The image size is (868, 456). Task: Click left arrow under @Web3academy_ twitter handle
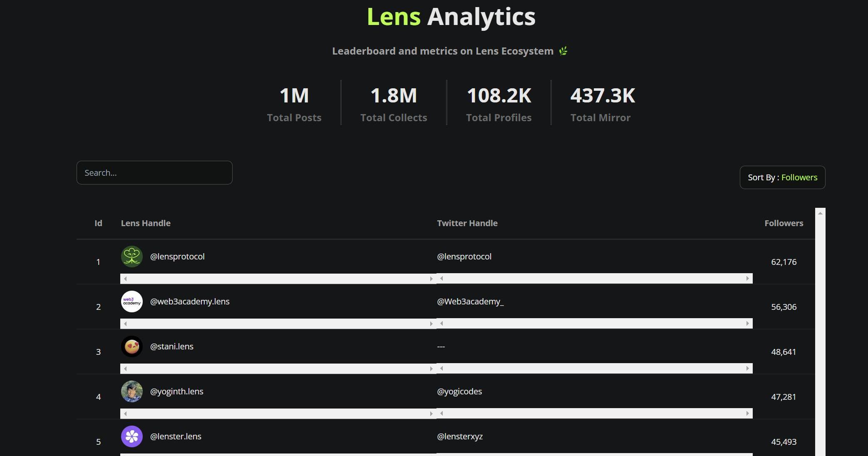tap(441, 323)
